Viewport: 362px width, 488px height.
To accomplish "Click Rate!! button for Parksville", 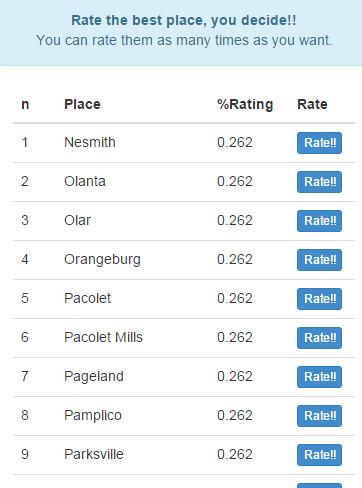I will 319,455.
